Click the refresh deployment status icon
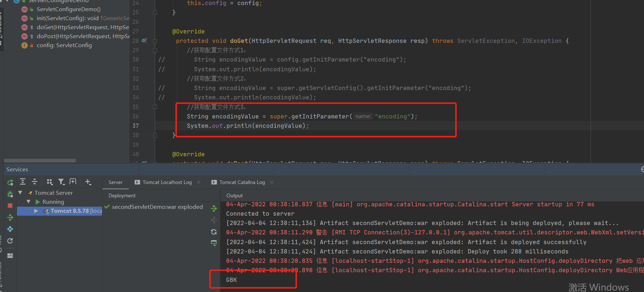The width and height of the screenshot is (644, 292). [x=214, y=232]
